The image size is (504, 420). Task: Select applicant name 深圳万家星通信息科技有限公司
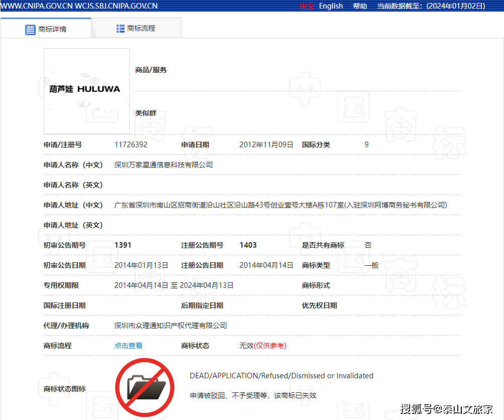tap(164, 165)
